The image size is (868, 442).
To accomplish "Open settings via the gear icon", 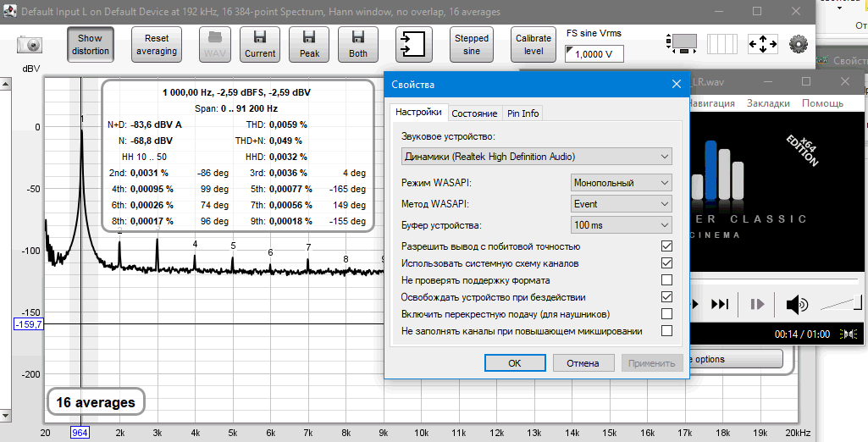I will (x=799, y=44).
